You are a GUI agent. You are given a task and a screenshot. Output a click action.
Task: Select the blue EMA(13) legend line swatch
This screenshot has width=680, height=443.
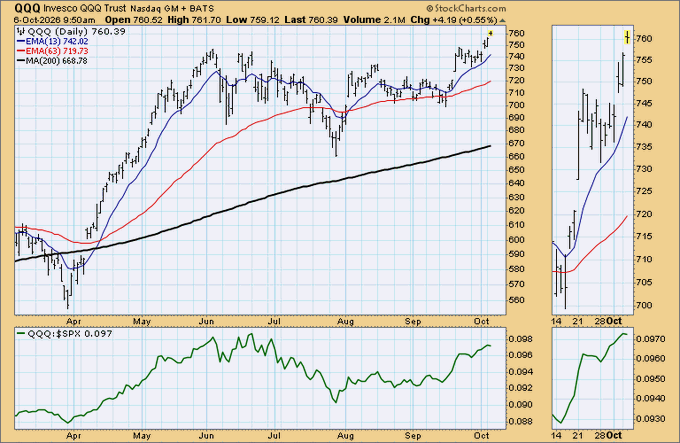(x=21, y=41)
